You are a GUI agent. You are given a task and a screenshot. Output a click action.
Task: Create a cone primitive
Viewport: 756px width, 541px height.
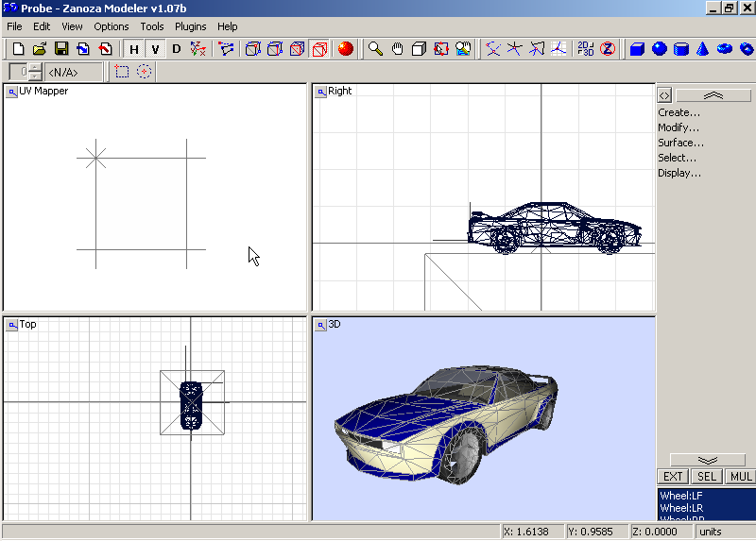click(x=702, y=49)
